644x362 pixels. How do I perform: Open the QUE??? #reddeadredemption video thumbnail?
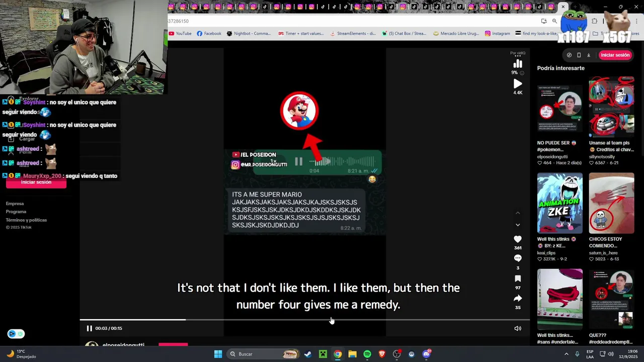point(611,299)
